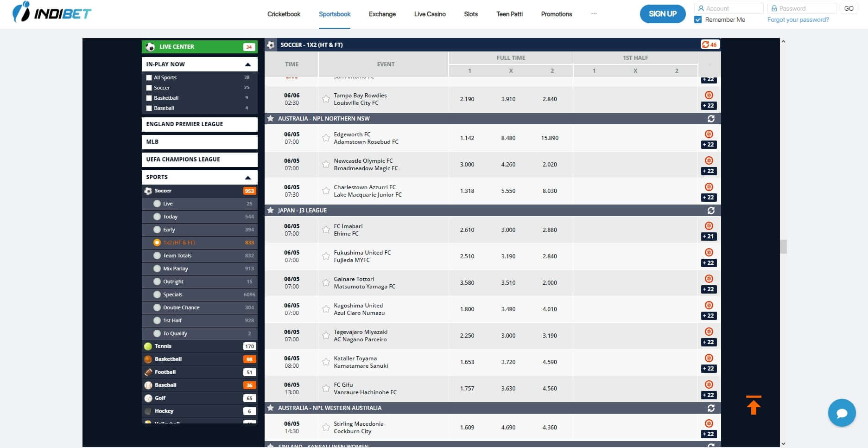Open the Teen Patti section
Image resolution: width=868 pixels, height=448 pixels.
tap(509, 14)
